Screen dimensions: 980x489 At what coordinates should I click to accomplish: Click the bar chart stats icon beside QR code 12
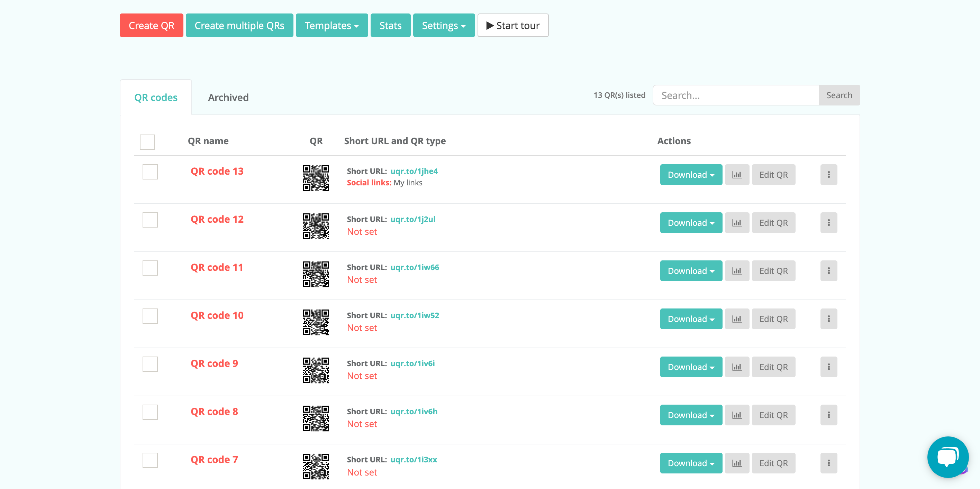pos(737,222)
